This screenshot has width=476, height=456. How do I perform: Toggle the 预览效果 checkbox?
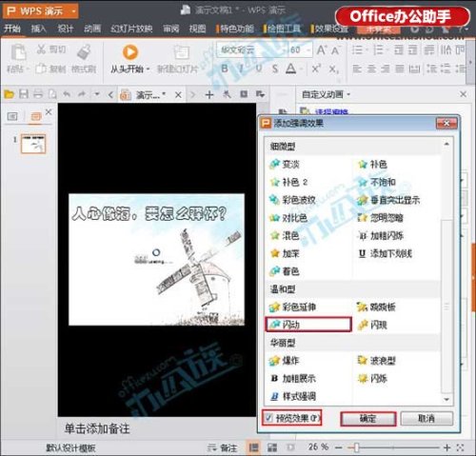269,418
